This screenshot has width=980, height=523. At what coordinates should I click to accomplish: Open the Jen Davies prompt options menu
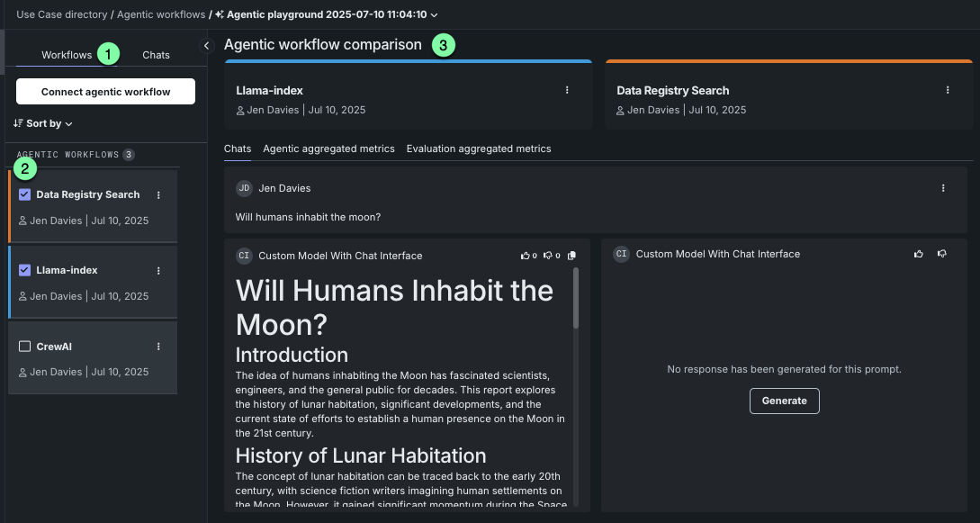tap(943, 188)
